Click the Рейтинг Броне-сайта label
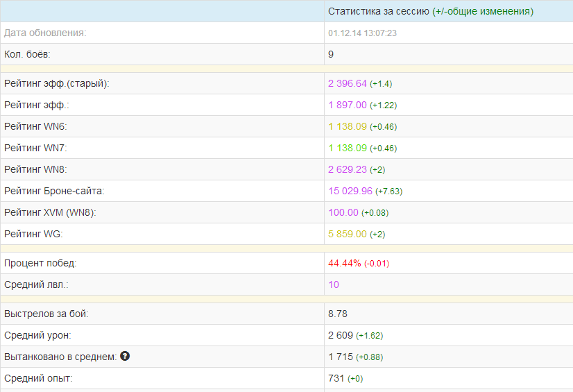This screenshot has height=392, width=573. (54, 191)
